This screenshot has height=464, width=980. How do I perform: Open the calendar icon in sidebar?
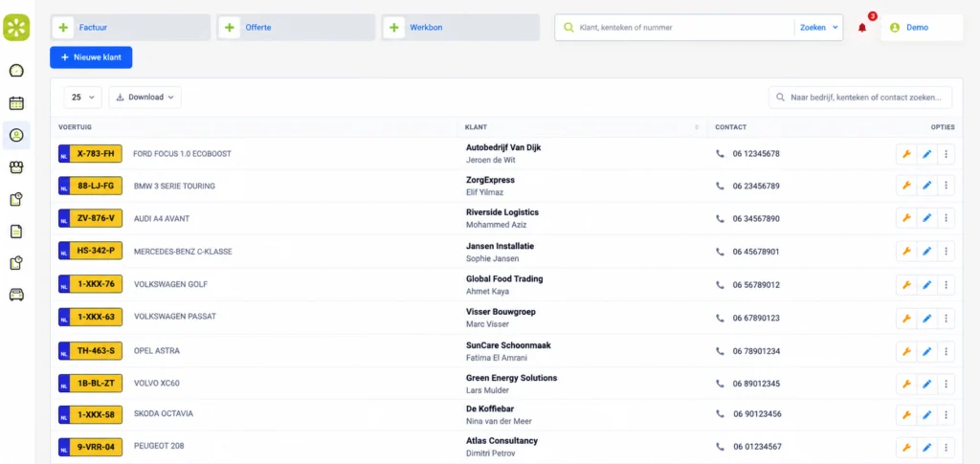coord(16,103)
